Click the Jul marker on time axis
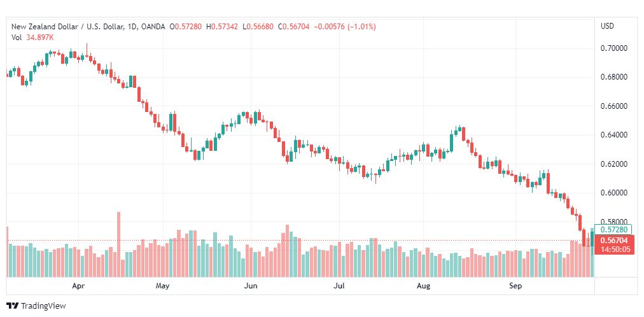This screenshot has height=317, width=644. (x=339, y=286)
